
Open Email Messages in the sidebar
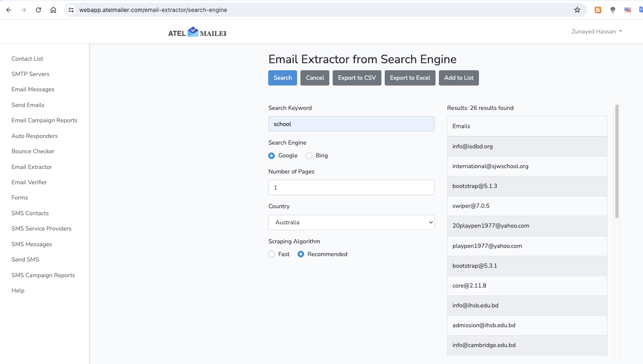[x=33, y=89]
